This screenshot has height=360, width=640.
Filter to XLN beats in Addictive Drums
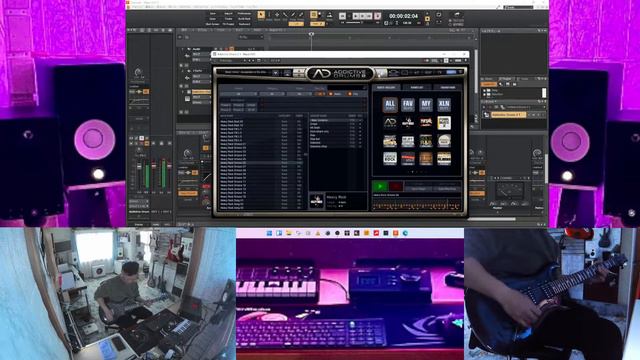444,104
